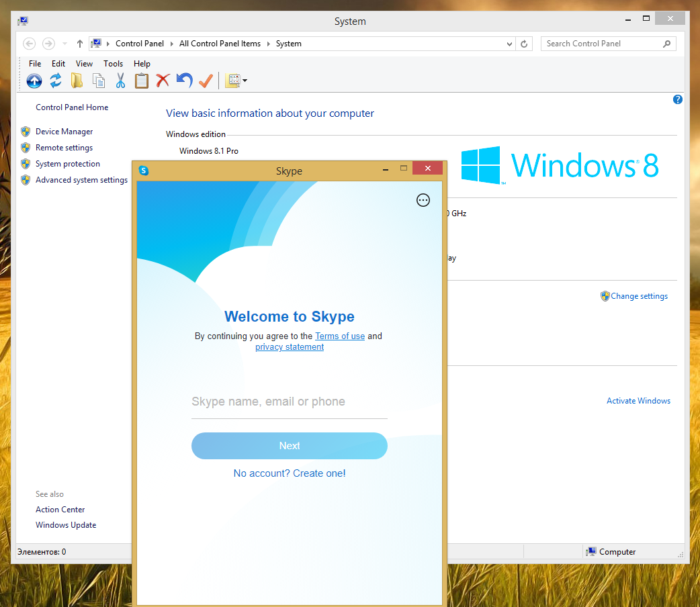Click the Элементов: 0 status bar text
Image resolution: width=700 pixels, height=607 pixels.
[x=42, y=552]
